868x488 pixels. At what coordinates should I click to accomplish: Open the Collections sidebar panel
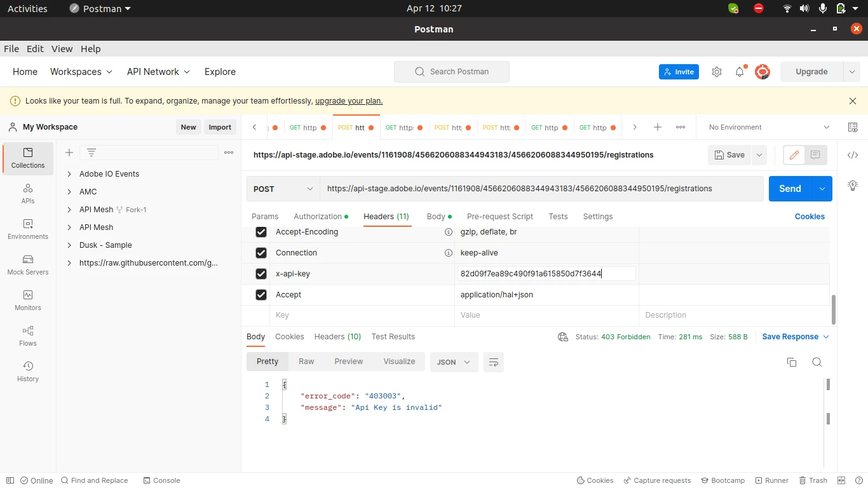pos(28,158)
